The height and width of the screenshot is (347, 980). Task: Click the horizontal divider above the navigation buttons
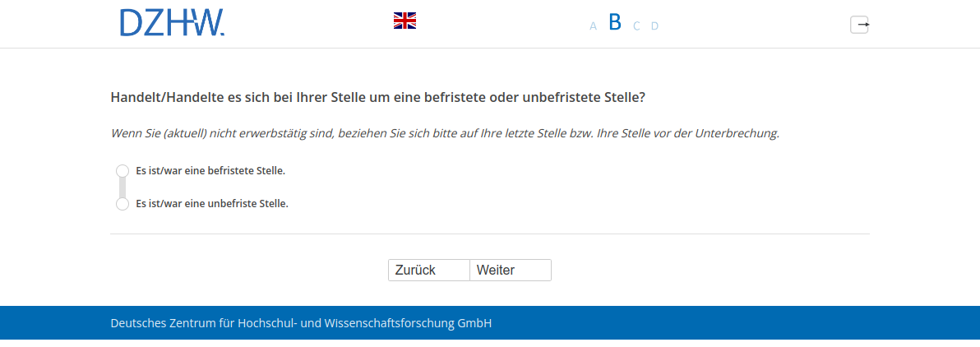pos(489,234)
